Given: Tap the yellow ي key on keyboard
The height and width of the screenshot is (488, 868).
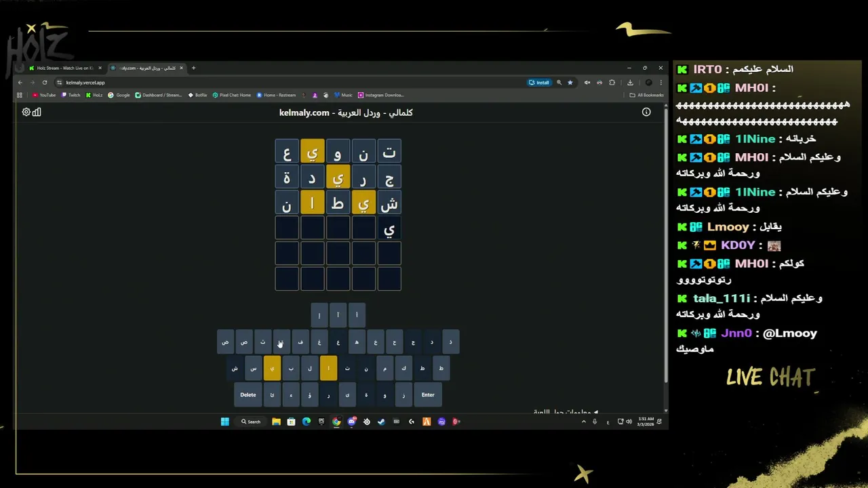Looking at the screenshot, I should (x=272, y=368).
